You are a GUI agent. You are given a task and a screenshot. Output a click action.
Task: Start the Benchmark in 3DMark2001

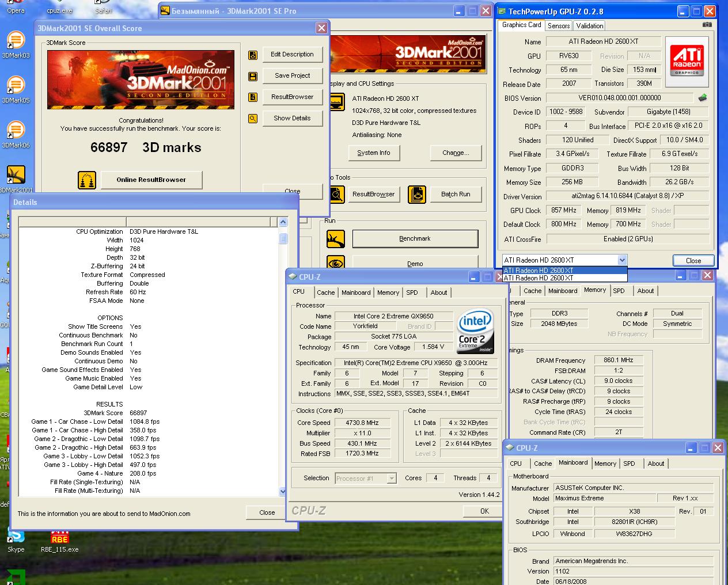[415, 239]
